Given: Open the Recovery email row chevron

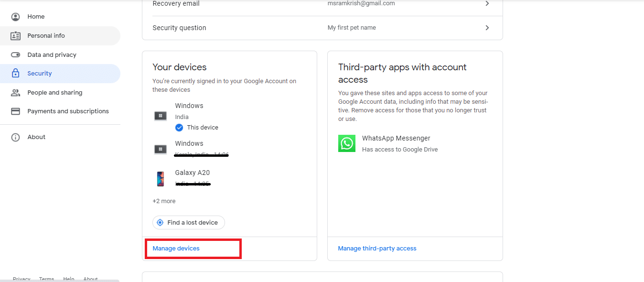Looking at the screenshot, I should [x=487, y=3].
